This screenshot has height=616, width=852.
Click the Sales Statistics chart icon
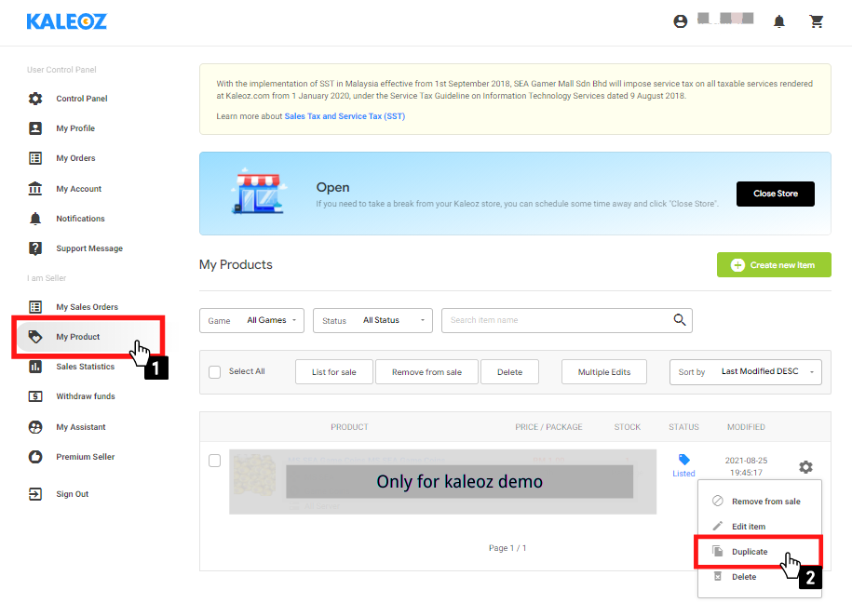point(35,367)
